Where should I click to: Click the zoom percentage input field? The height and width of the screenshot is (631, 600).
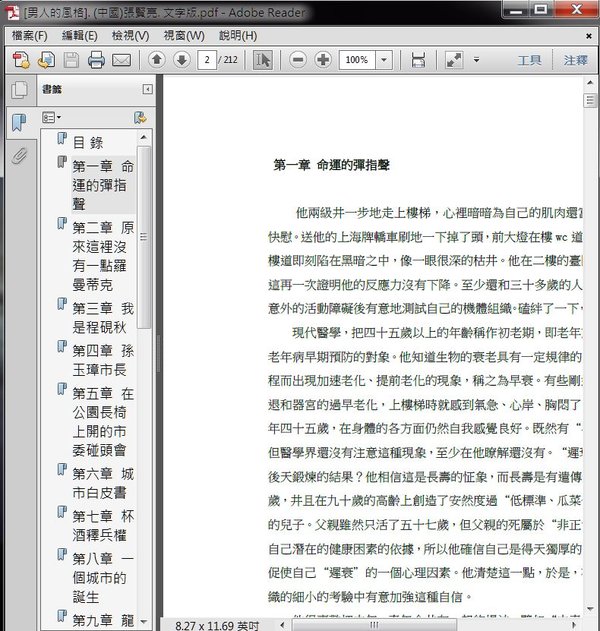click(357, 60)
